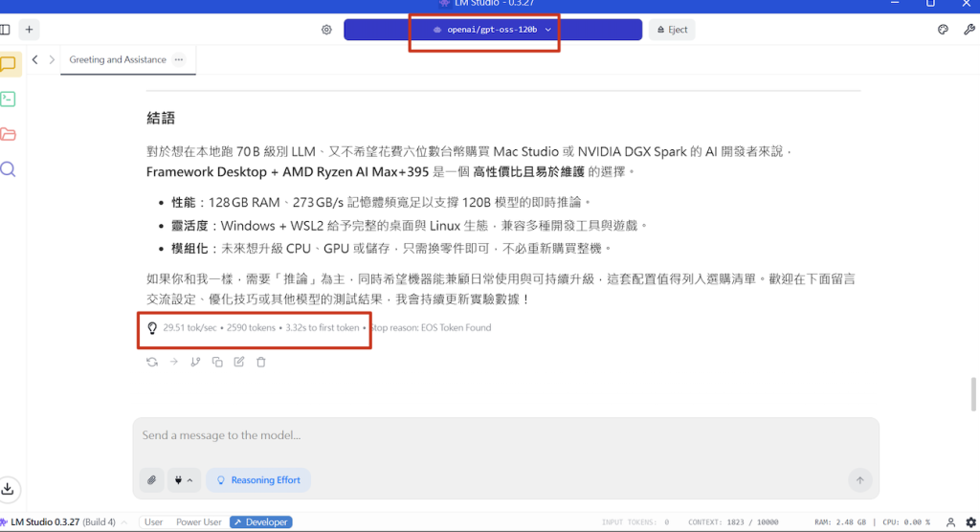Open model settings via the gear beside the model selector
Image resolution: width=980 pixels, height=532 pixels.
click(326, 30)
